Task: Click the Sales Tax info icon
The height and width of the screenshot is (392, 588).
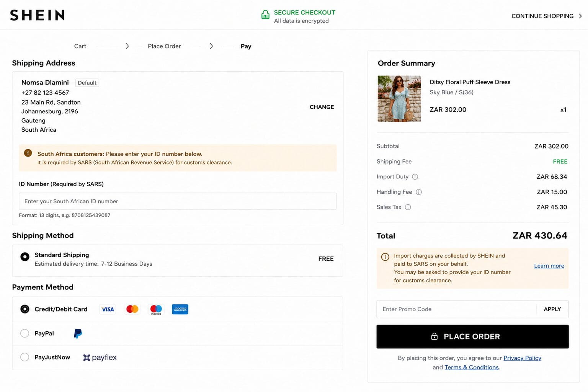Action: pyautogui.click(x=408, y=207)
